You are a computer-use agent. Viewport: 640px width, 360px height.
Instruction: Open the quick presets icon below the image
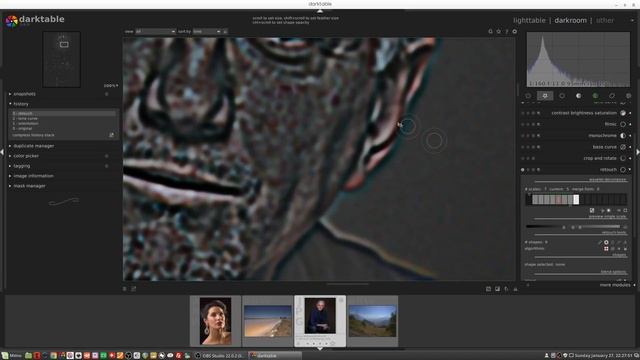tap(124, 289)
